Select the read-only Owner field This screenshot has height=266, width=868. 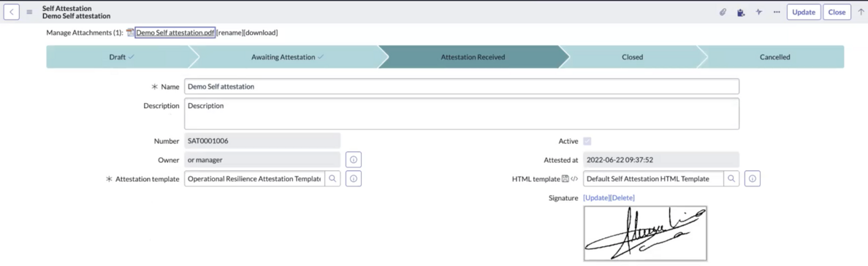pyautogui.click(x=262, y=159)
